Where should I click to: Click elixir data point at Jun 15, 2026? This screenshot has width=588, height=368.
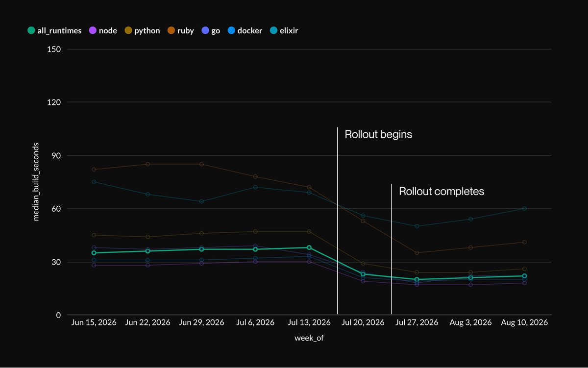pyautogui.click(x=94, y=182)
